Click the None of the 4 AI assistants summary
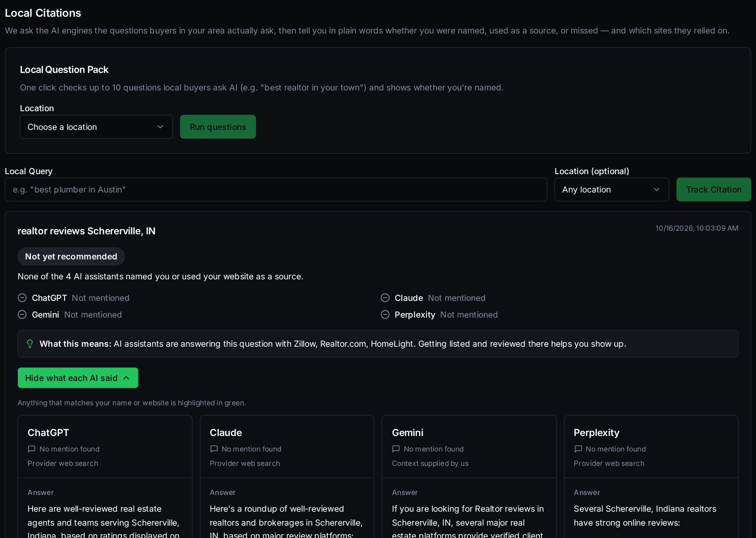Viewport: 756px width, 538px height. 160,276
